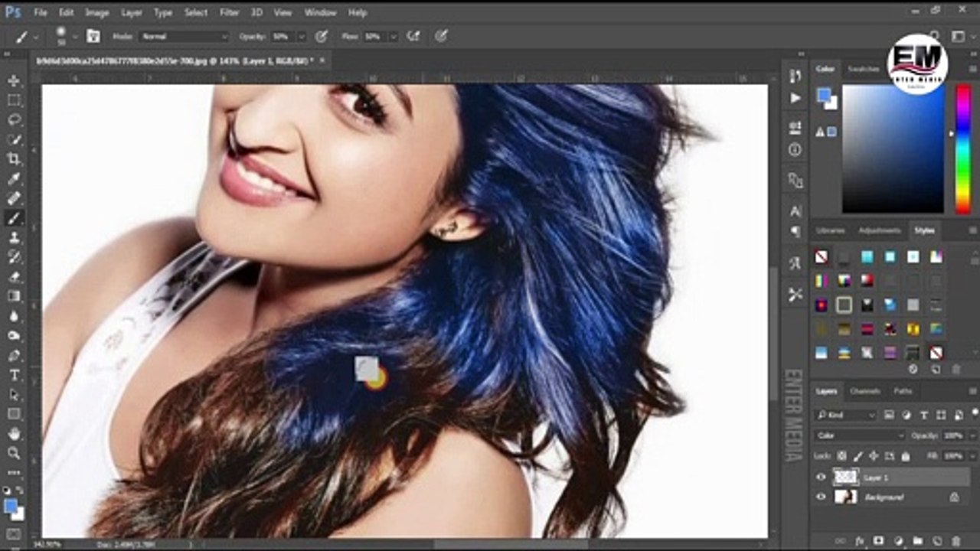Toggle lock all padlock icon

coord(906,455)
